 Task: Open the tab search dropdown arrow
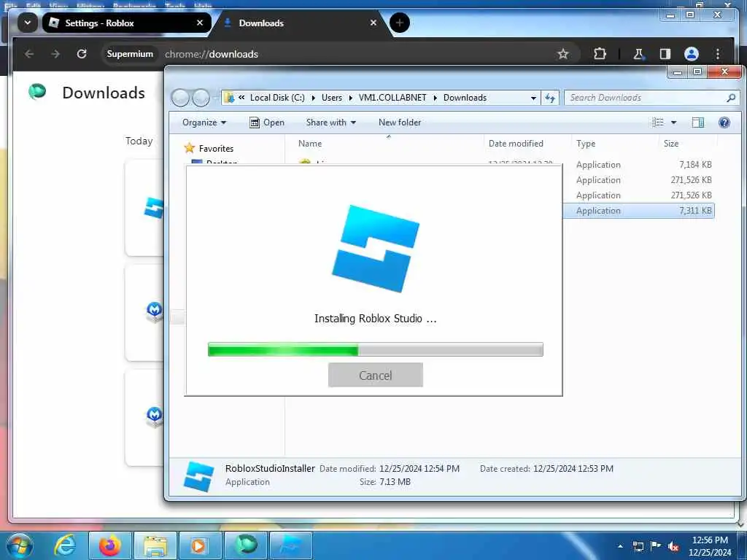click(28, 23)
